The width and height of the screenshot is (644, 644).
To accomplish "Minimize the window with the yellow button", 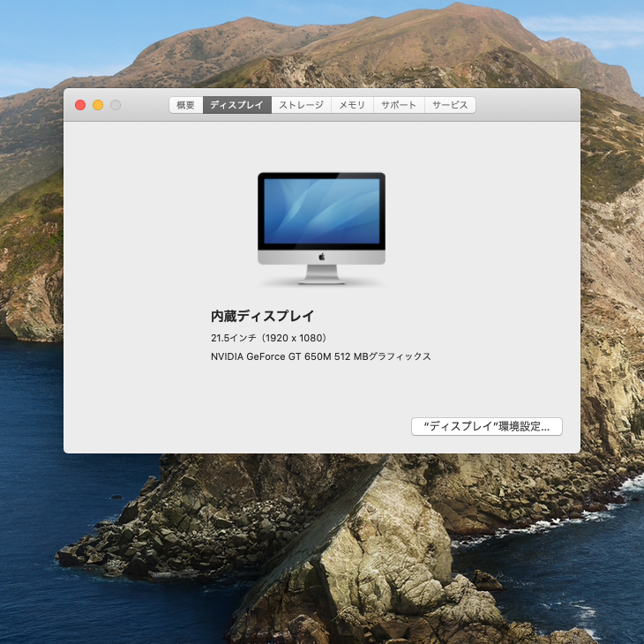I will (98, 105).
